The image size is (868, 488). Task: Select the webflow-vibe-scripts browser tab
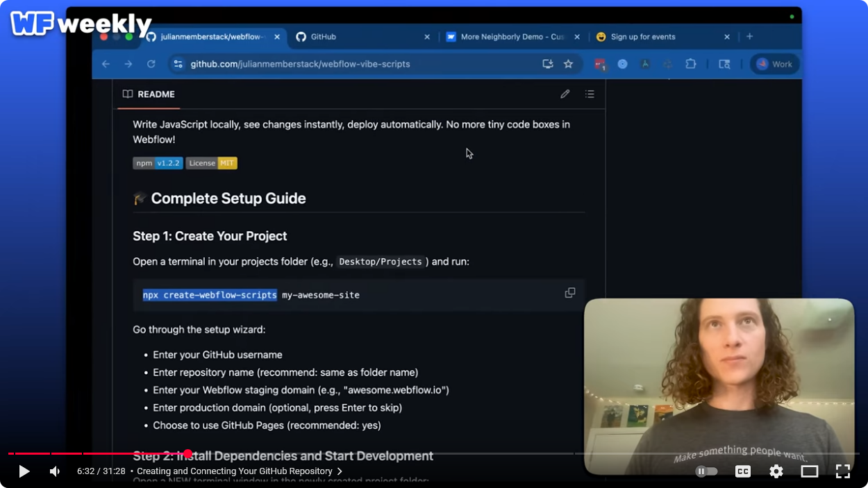(x=212, y=37)
